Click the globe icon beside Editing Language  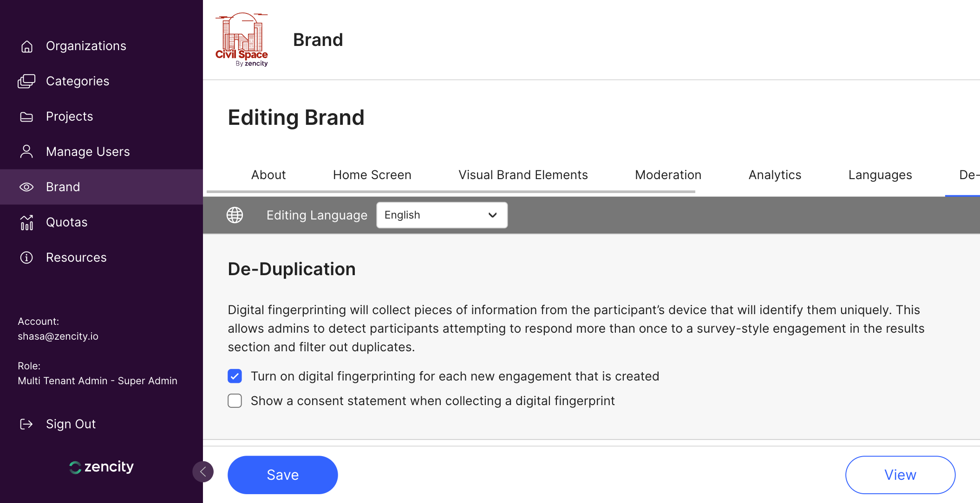pos(235,215)
